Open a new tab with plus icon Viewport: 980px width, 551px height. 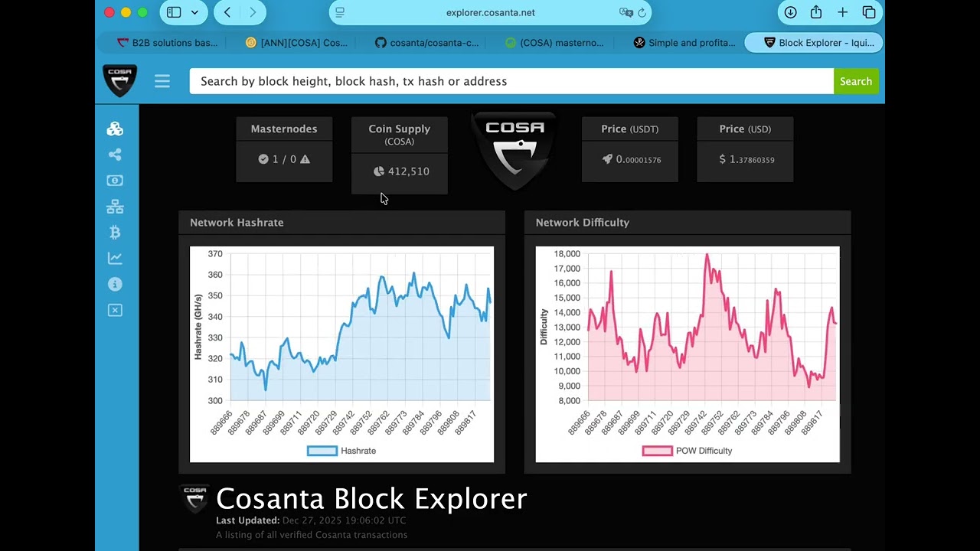(843, 12)
